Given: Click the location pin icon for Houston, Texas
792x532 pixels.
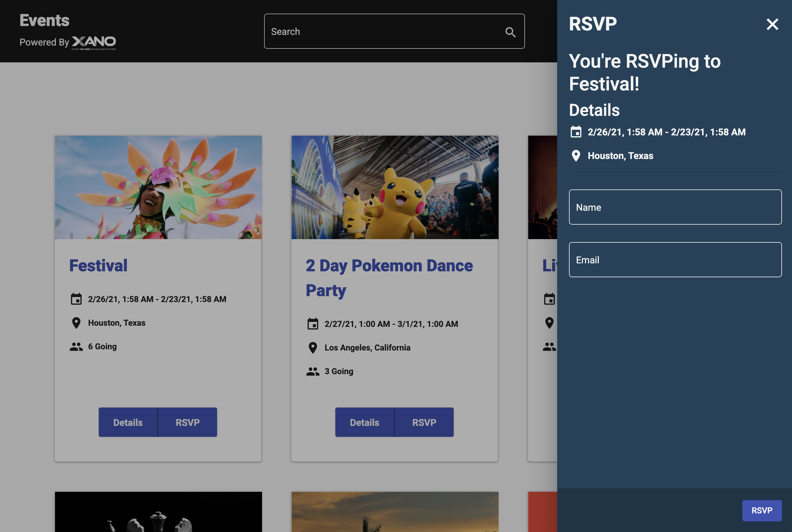Looking at the screenshot, I should pyautogui.click(x=77, y=323).
